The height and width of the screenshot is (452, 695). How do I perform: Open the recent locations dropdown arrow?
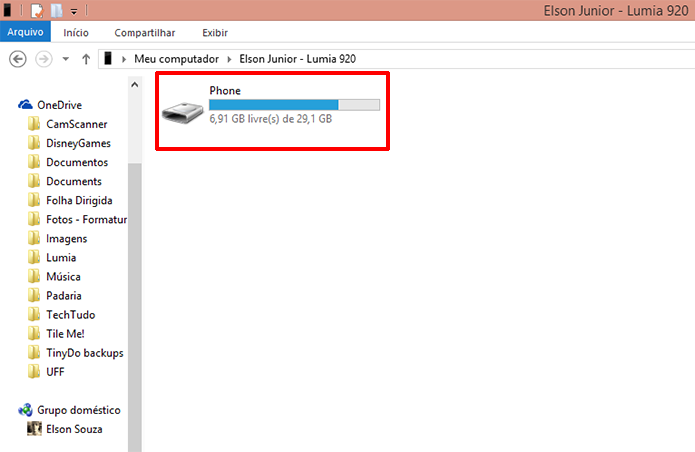pyautogui.click(x=66, y=59)
